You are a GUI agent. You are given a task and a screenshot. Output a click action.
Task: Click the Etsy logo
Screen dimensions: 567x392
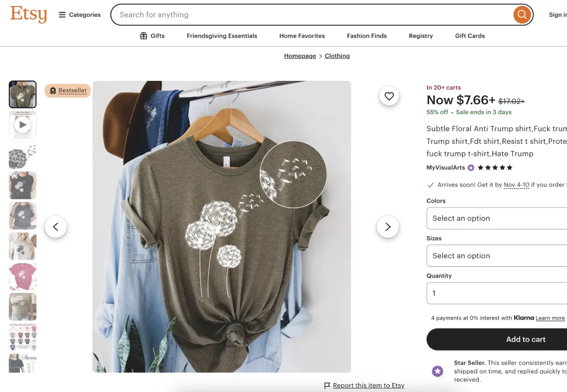(x=28, y=14)
